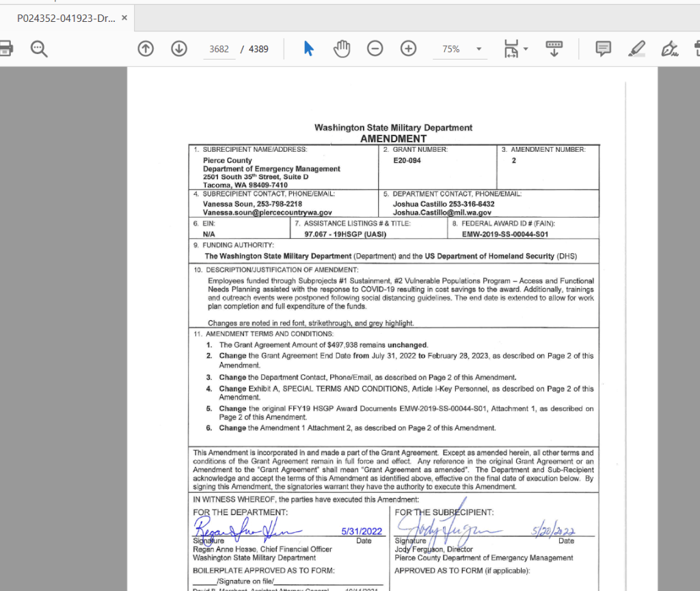This screenshot has width=700, height=591.
Task: Click the page number field showing 3682
Action: pyautogui.click(x=219, y=49)
